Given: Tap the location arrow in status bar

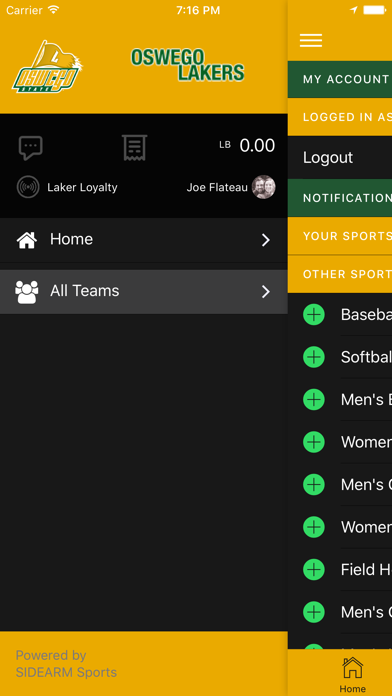Looking at the screenshot, I should 354,10.
